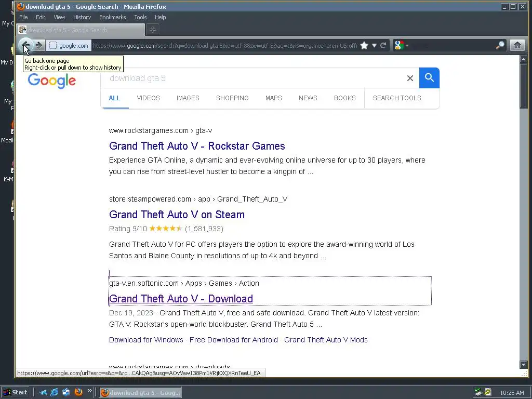Click the 'www.rockstargames.com › gta-v' breadcrumb text
The image size is (532, 399).
161,130
